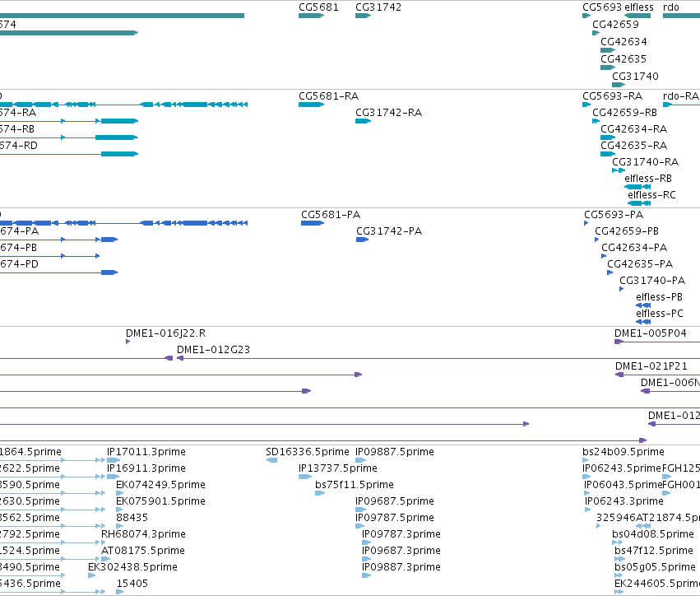Viewport: 700px width, 596px height.
Task: Click the arrow glyph below CG31742-PA
Action: pyautogui.click(x=362, y=240)
